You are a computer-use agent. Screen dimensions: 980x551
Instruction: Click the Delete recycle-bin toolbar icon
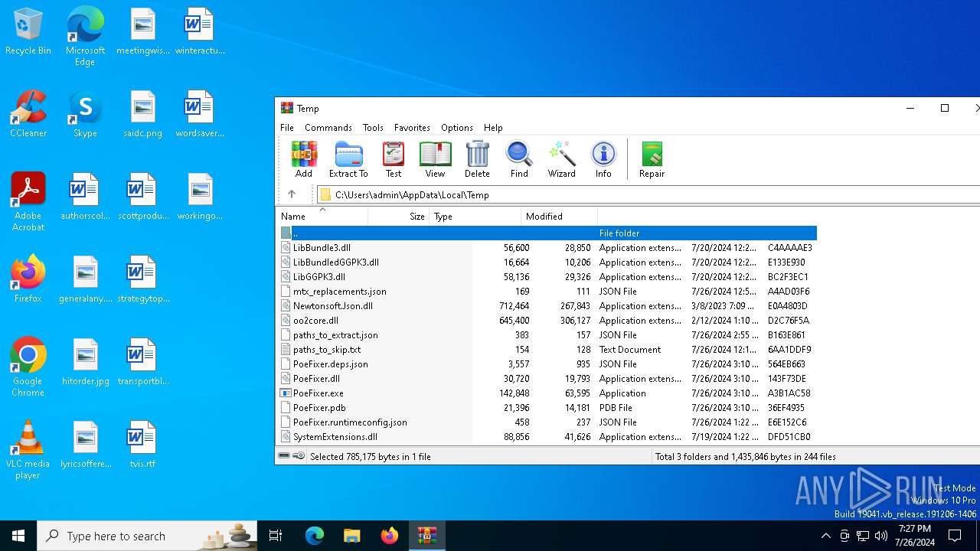477,159
